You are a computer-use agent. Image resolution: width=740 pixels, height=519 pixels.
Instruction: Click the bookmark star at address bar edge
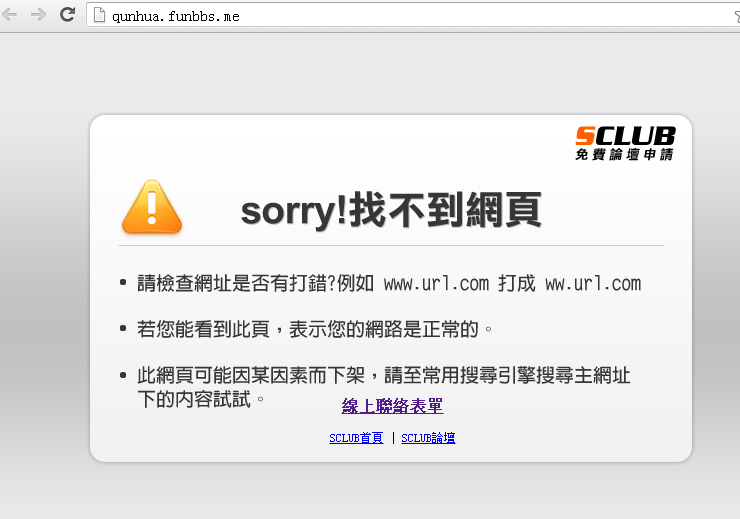click(x=737, y=17)
